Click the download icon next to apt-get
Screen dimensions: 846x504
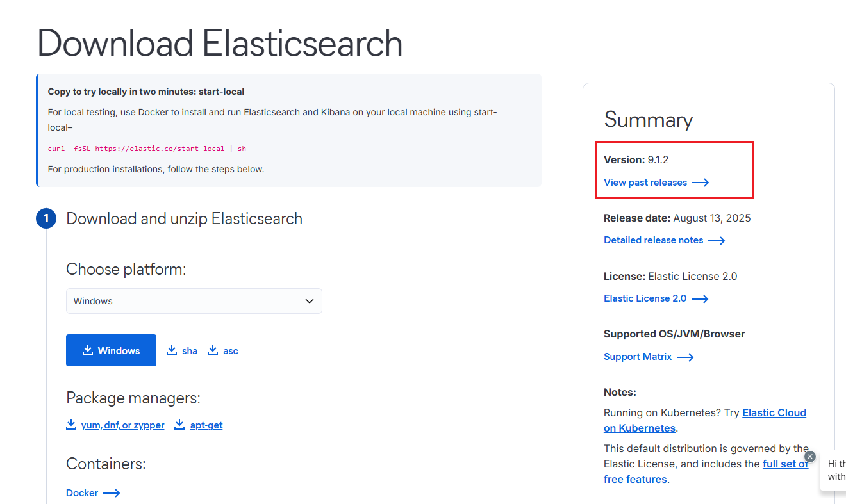(180, 425)
